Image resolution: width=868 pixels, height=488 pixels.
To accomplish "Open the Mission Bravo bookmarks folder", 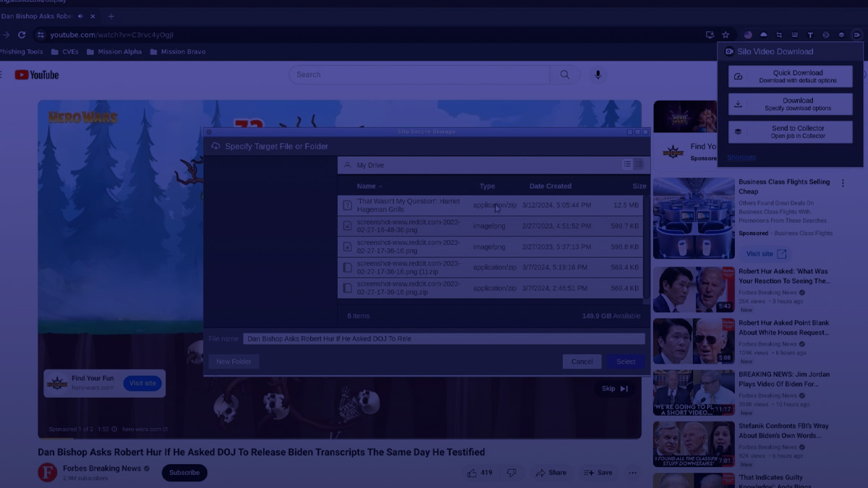I will [x=177, y=52].
